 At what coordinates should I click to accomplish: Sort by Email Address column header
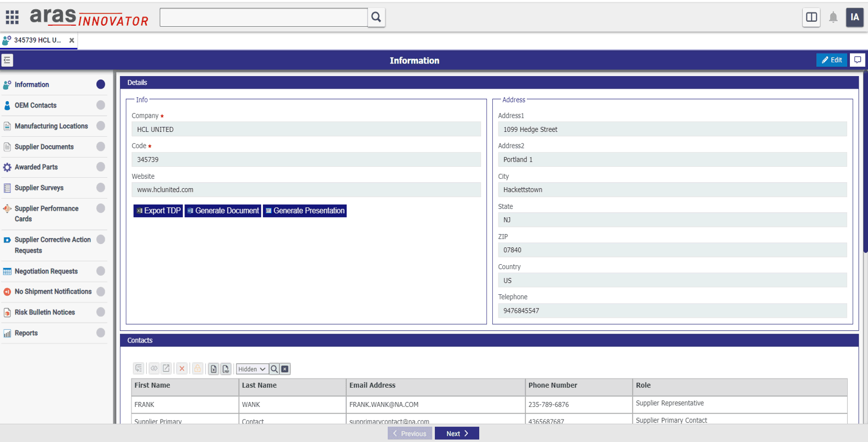coord(436,386)
